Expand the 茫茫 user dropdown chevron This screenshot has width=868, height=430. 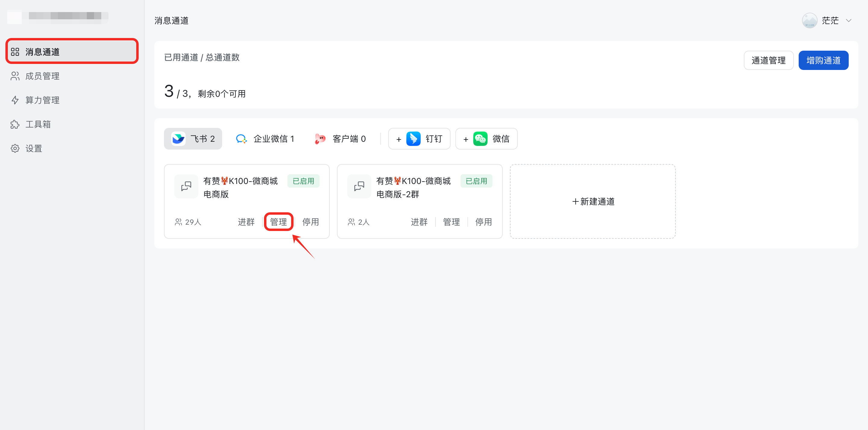pyautogui.click(x=848, y=21)
